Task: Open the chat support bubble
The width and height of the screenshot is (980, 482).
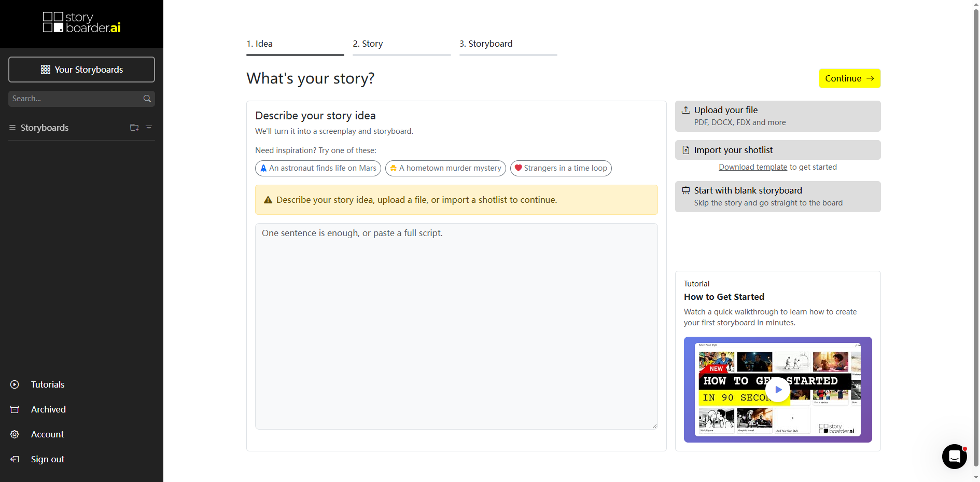Action: point(954,457)
